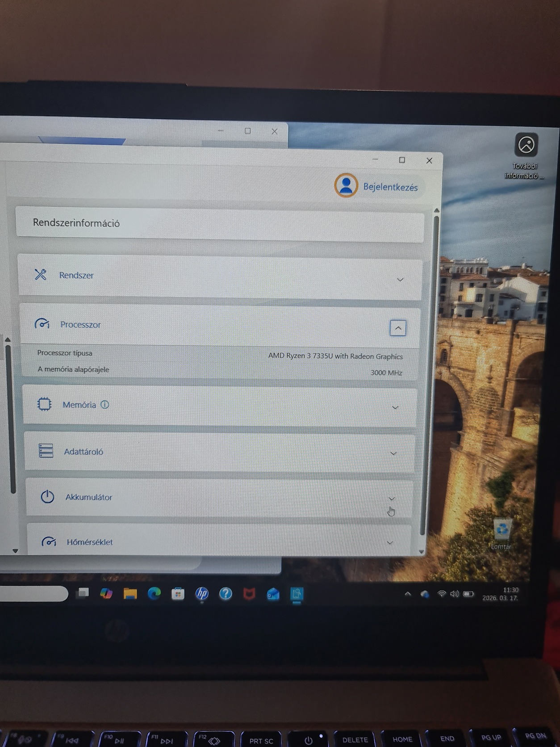
Task: Click the Hőmérséklet gauge icon
Action: coord(49,541)
